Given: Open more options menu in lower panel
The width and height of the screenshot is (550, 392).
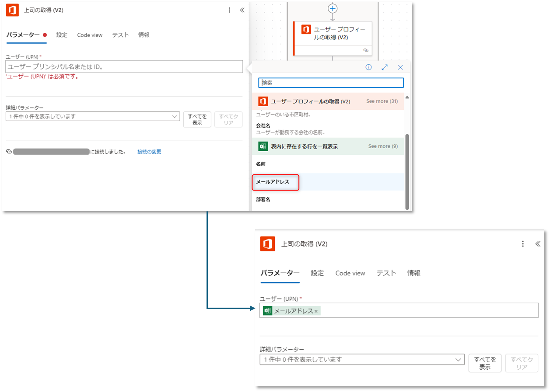Looking at the screenshot, I should click(522, 244).
